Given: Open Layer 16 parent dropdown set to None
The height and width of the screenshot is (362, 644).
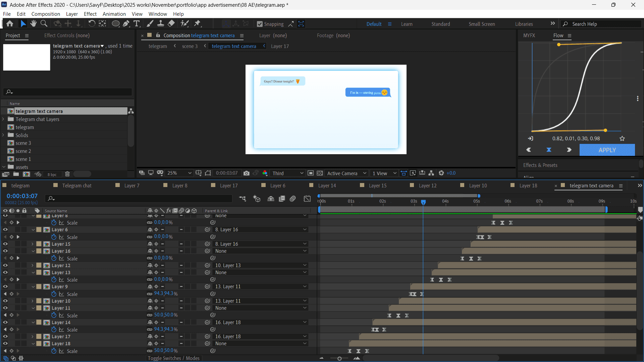Looking at the screenshot, I should [260, 251].
